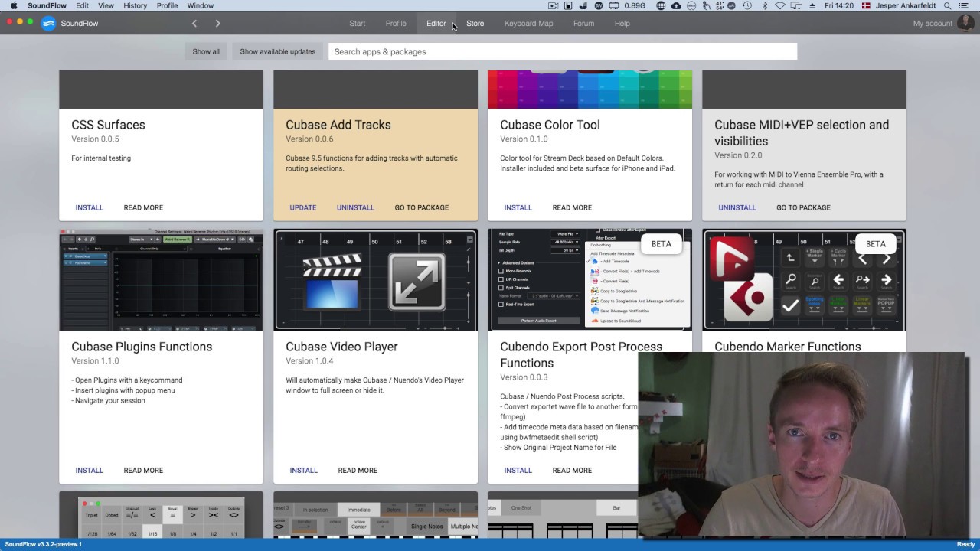The image size is (980, 551).
Task: Switch to the Start tab
Action: tap(358, 24)
